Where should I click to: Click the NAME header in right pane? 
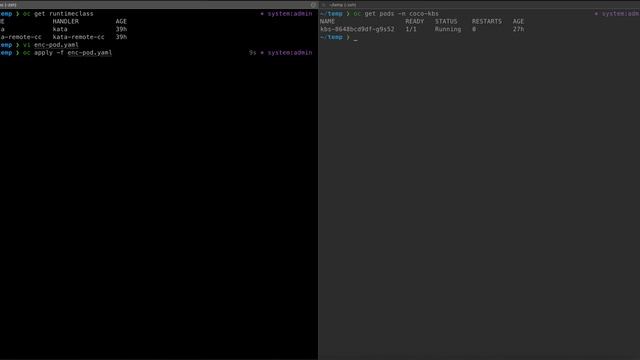click(327, 21)
